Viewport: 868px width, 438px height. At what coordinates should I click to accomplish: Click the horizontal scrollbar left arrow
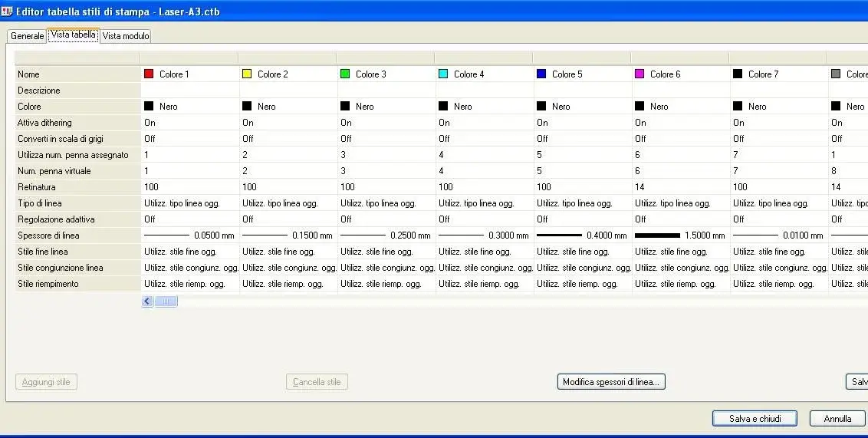(147, 301)
